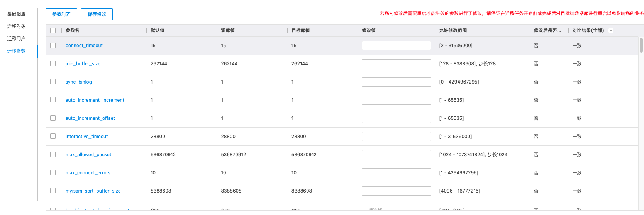The height and width of the screenshot is (215, 644).
Task: Click the sync_binlog parameter link
Action: click(79, 82)
